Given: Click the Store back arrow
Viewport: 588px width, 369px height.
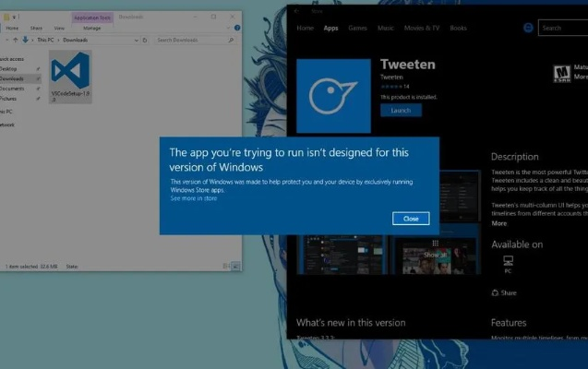Looking at the screenshot, I should [294, 12].
